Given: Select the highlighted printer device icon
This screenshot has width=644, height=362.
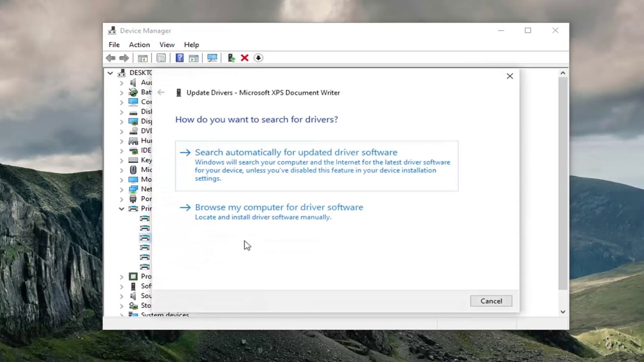Looking at the screenshot, I should tap(145, 237).
